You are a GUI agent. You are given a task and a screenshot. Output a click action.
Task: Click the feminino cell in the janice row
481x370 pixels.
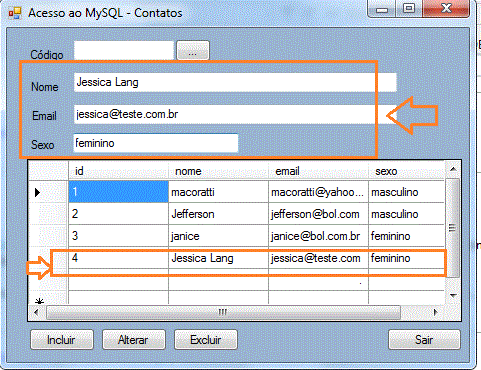click(x=406, y=236)
